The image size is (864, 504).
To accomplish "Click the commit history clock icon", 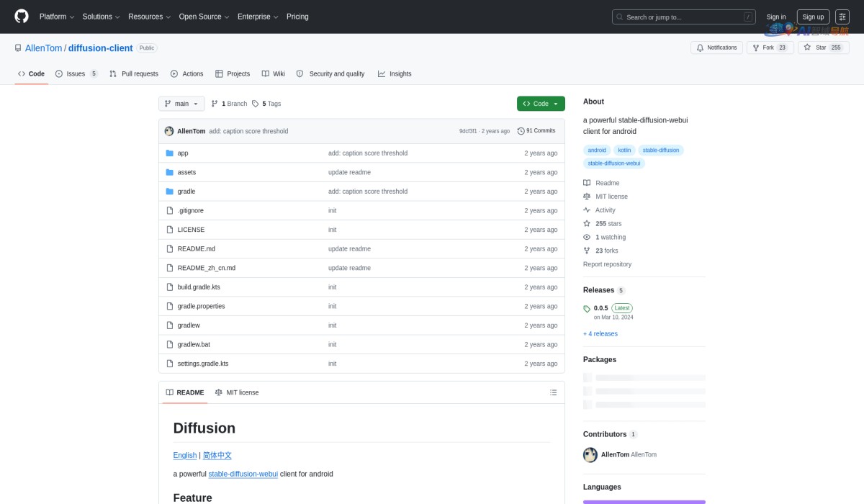I will point(521,131).
